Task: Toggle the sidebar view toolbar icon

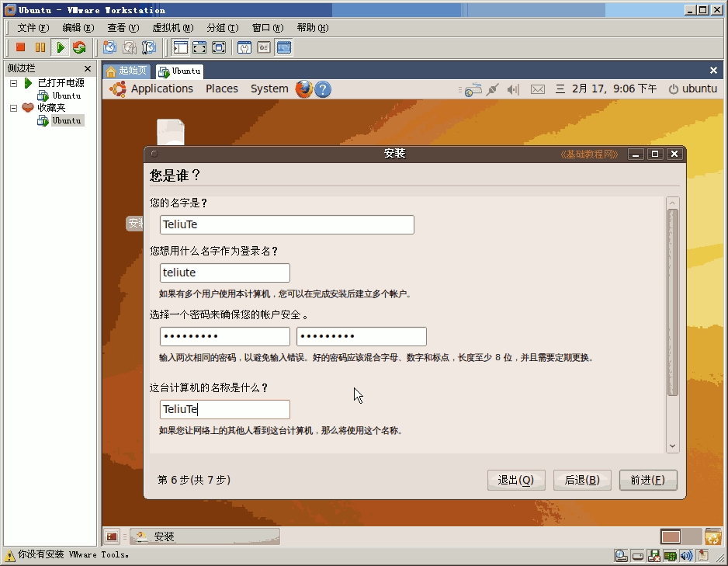Action: [180, 47]
